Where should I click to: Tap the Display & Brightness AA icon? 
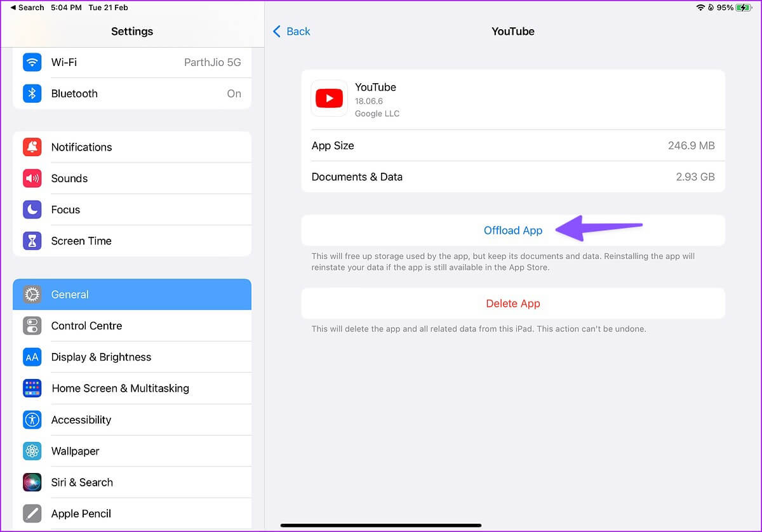point(32,357)
